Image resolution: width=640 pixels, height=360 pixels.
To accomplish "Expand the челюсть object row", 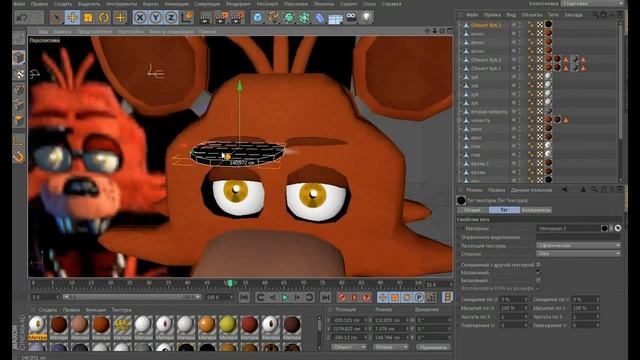I will (x=460, y=120).
